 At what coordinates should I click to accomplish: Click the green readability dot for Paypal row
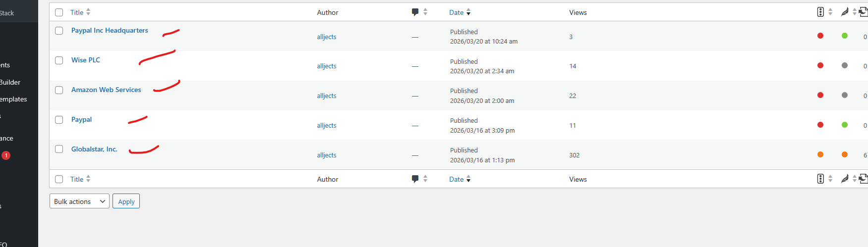[x=845, y=125]
